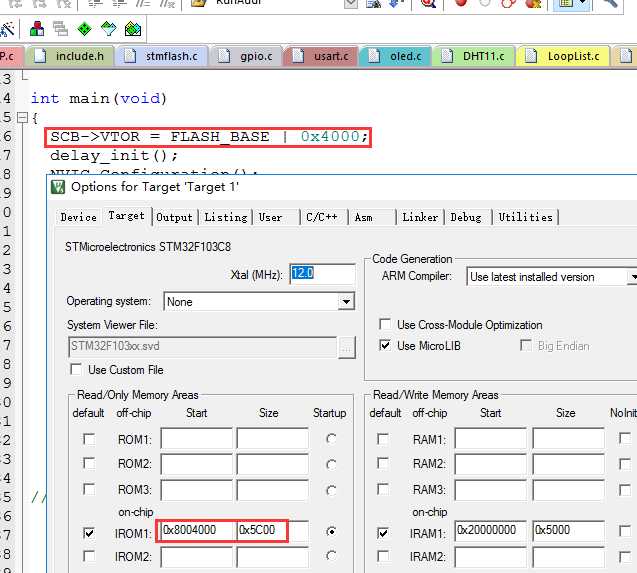637x573 pixels.
Task: Click the red insert breakpoint icon
Action: [461, 2]
